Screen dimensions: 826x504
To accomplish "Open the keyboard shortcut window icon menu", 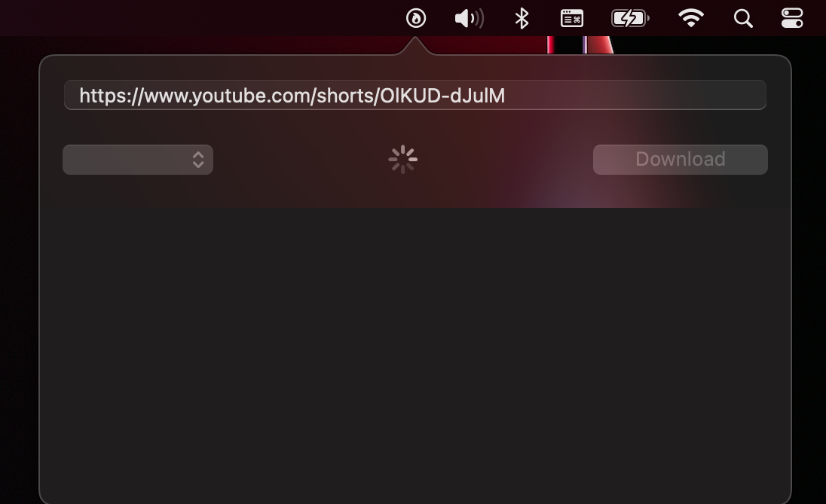I will click(571, 18).
